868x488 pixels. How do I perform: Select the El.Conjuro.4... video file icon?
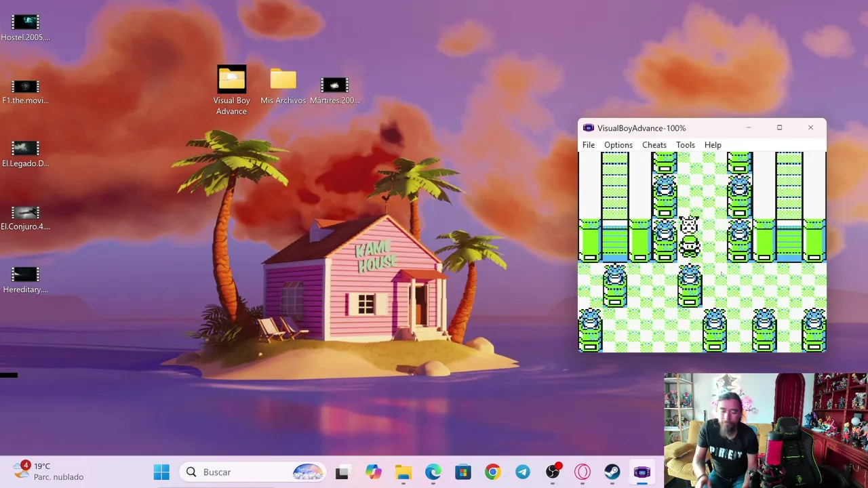(x=26, y=218)
